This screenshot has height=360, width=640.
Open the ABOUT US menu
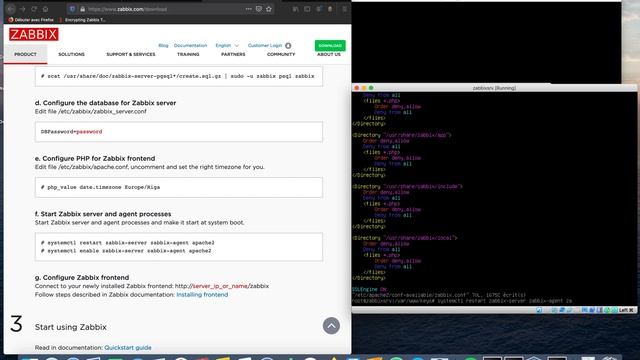[329, 54]
